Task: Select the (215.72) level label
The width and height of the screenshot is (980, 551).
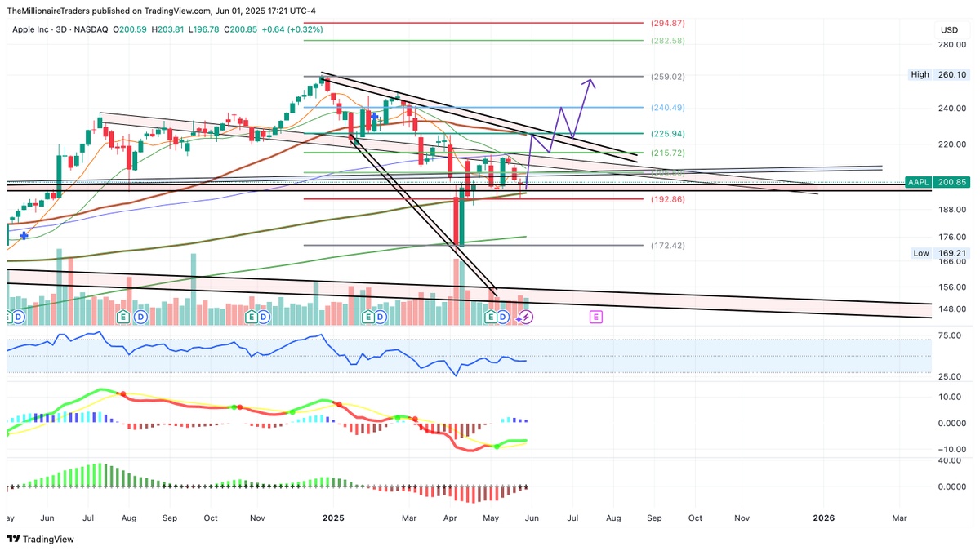Action: pyautogui.click(x=667, y=153)
